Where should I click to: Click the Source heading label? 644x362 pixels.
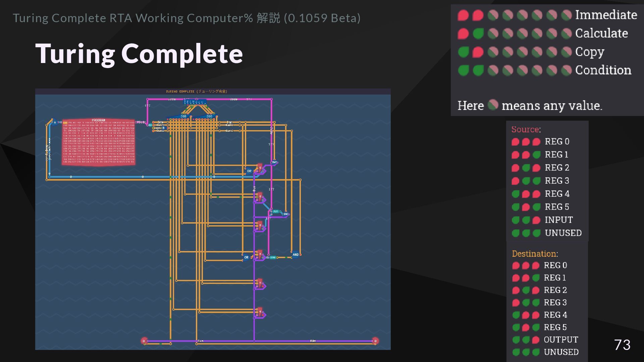click(x=526, y=129)
